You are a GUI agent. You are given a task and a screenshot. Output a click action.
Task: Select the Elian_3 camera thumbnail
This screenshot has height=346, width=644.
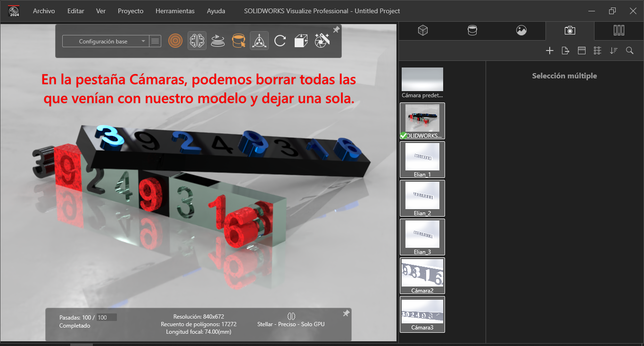(x=422, y=237)
